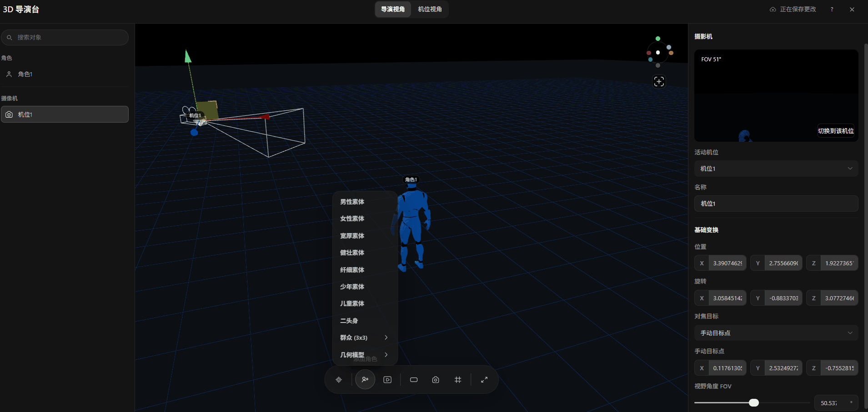Click the 切换到该机位 button
The image size is (868, 412).
coord(836,131)
